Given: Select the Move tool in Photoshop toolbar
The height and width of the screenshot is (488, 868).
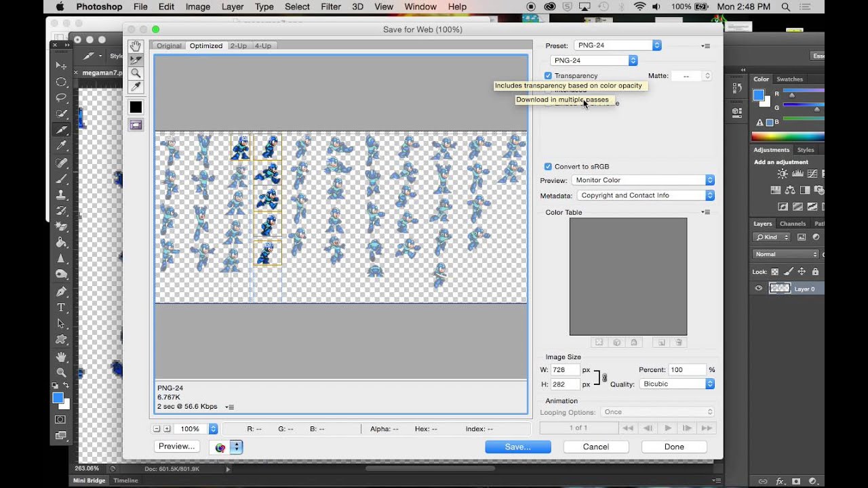Looking at the screenshot, I should (x=62, y=66).
